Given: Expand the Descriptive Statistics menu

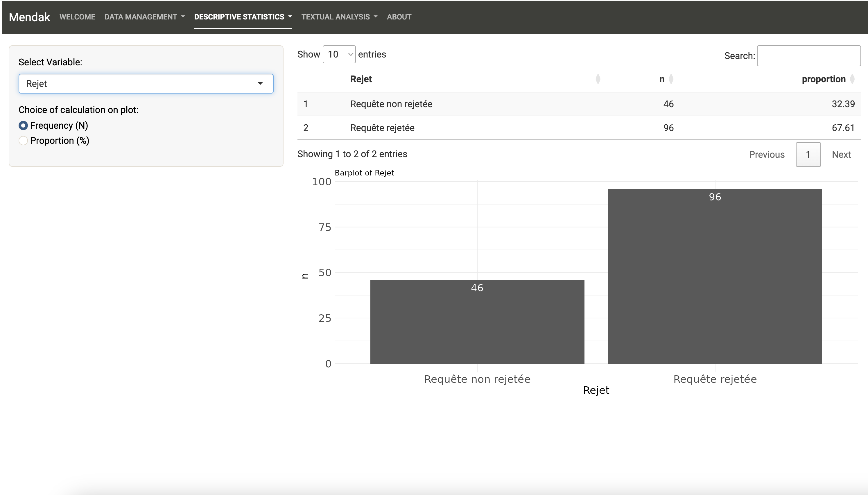Looking at the screenshot, I should 243,17.
